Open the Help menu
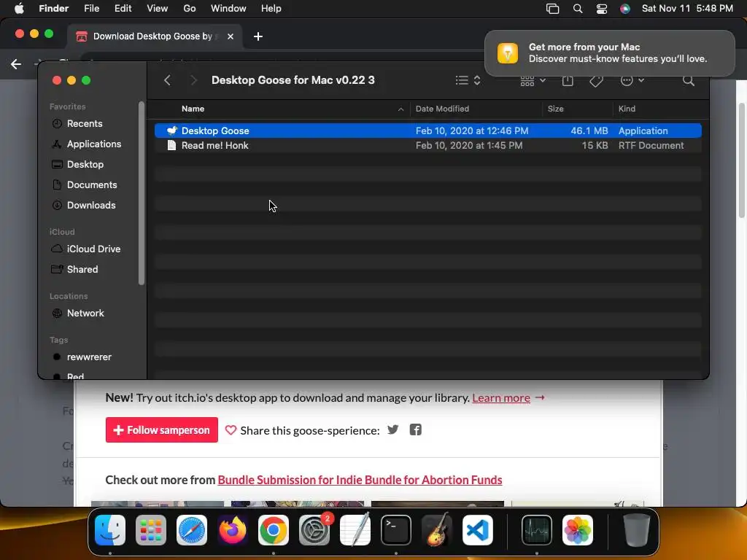747x560 pixels. 271,9
